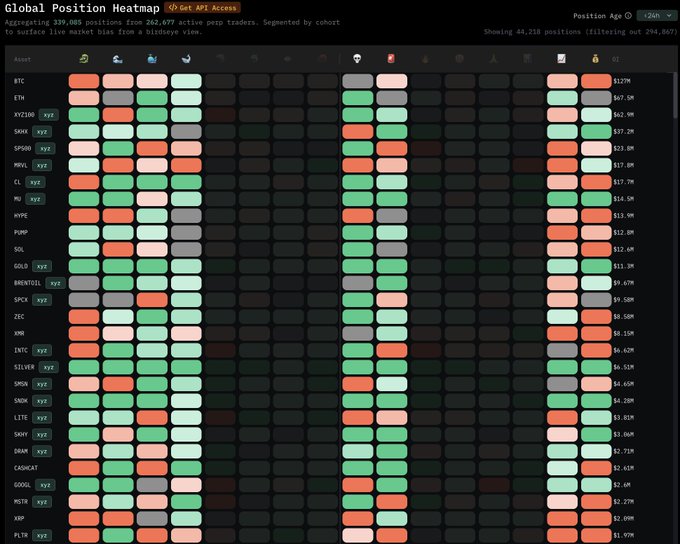Select the XMR asset label

(19, 333)
